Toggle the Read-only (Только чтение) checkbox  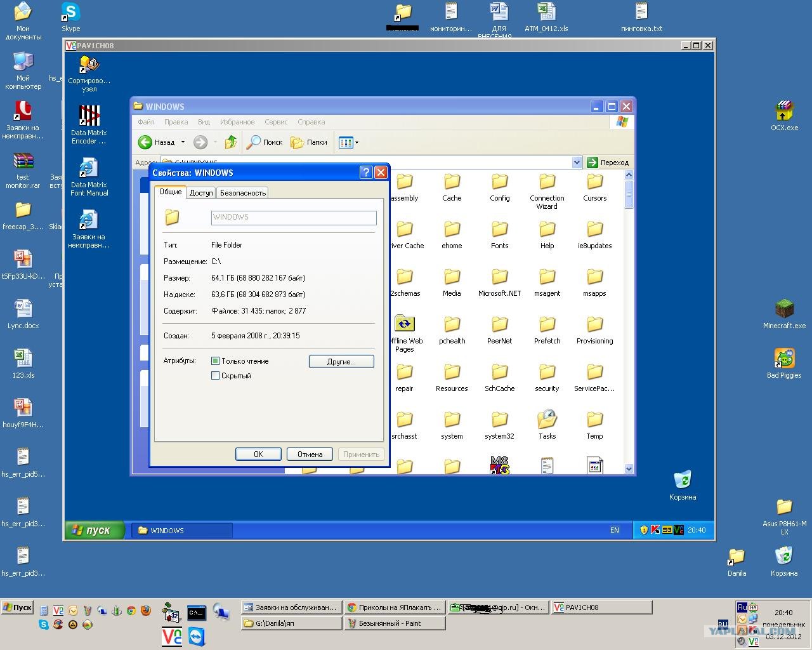pos(216,361)
